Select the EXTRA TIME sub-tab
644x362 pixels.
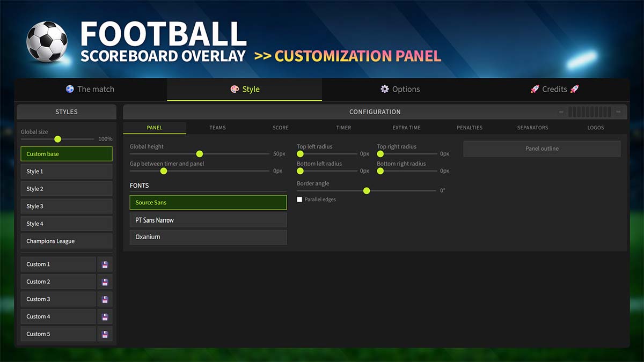tap(407, 128)
